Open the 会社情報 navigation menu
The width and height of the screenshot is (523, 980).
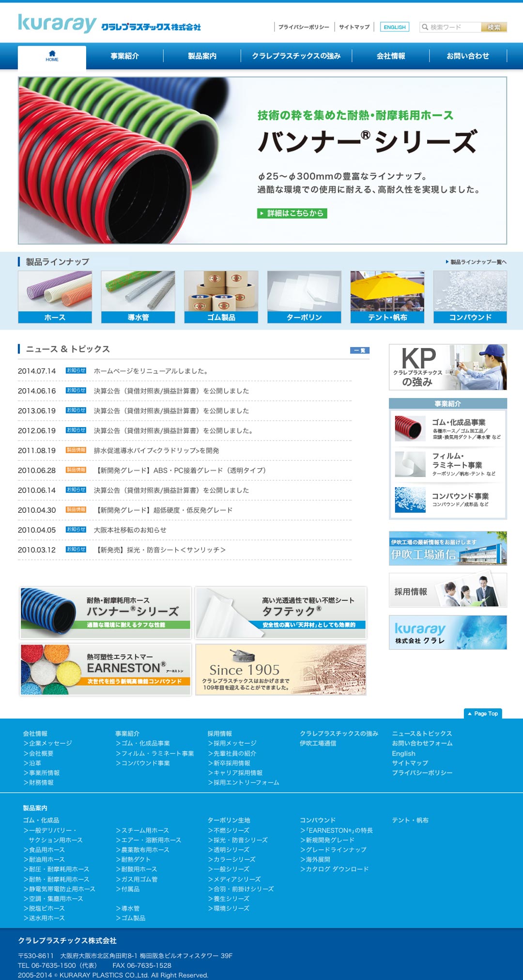click(x=391, y=56)
